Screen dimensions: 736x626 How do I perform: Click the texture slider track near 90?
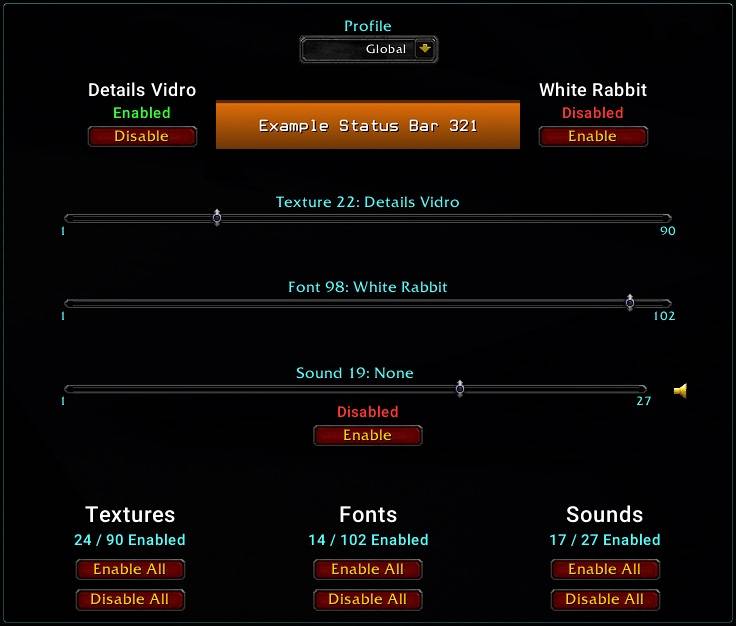662,218
